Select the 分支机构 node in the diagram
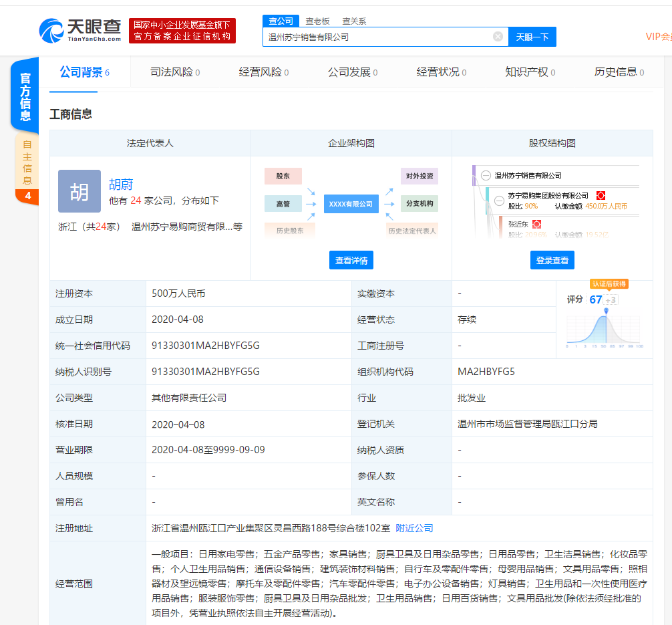 pyautogui.click(x=419, y=203)
